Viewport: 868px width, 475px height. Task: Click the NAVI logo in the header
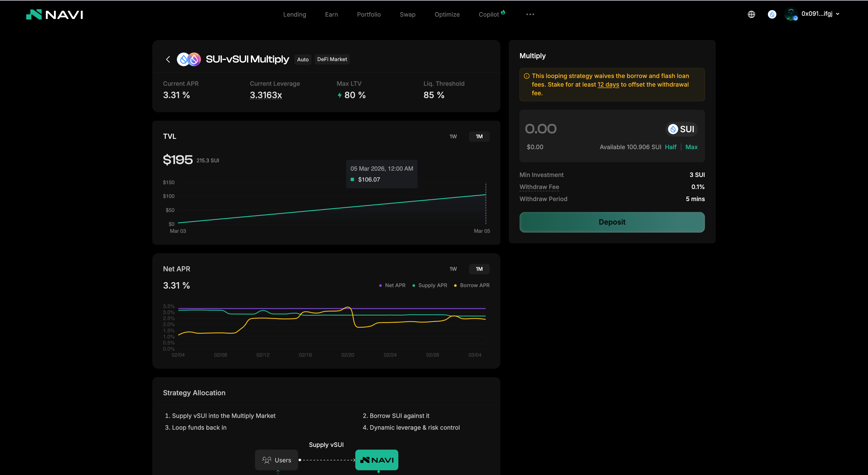55,14
